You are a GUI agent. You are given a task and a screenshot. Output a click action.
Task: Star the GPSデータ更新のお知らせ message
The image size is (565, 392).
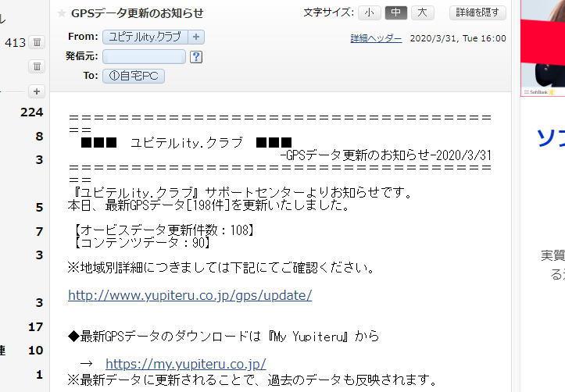62,14
